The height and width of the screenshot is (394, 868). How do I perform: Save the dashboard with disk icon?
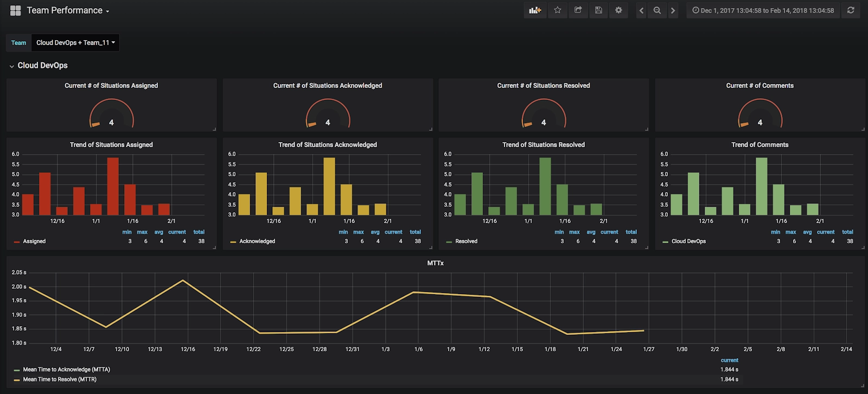[598, 10]
